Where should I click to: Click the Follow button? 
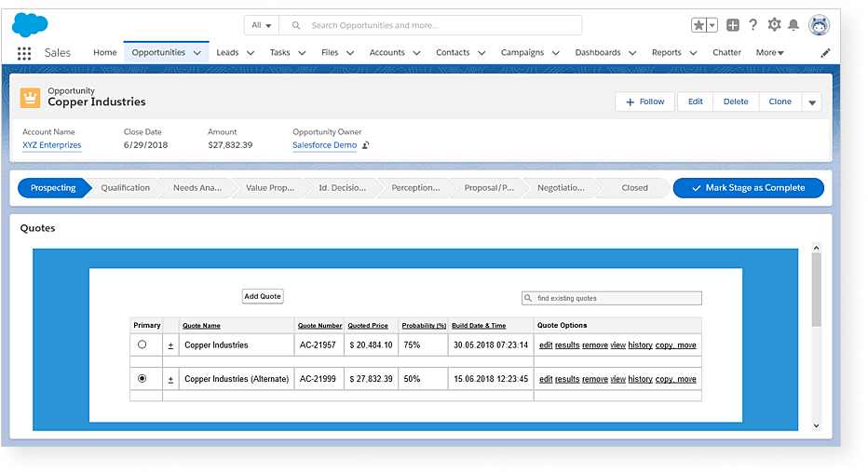(644, 101)
